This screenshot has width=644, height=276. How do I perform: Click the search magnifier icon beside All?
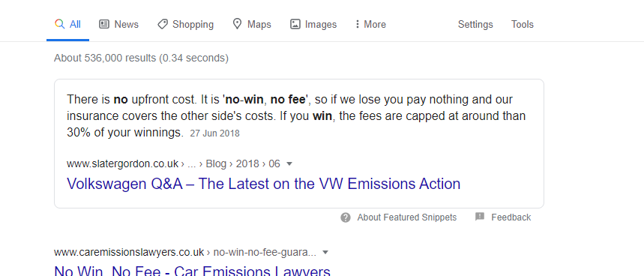tap(59, 24)
